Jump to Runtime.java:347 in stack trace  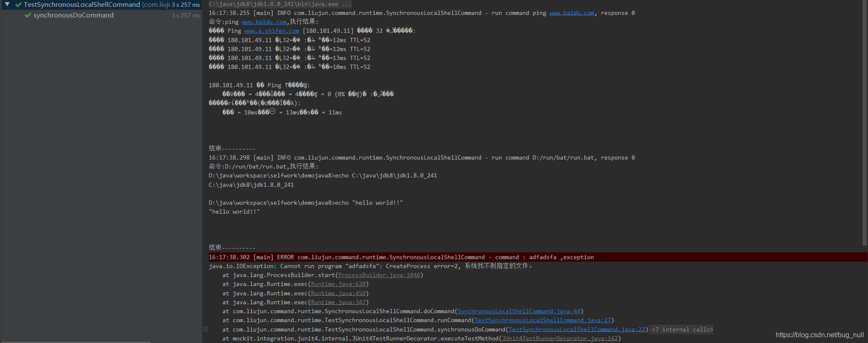338,303
